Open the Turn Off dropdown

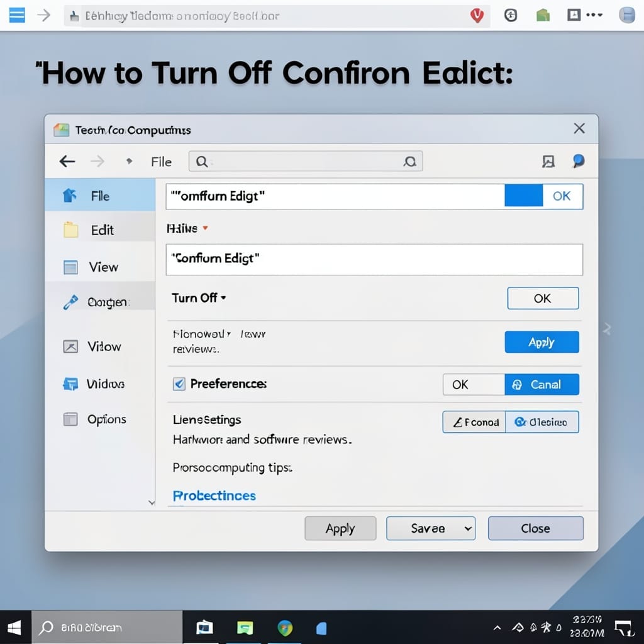click(x=199, y=297)
